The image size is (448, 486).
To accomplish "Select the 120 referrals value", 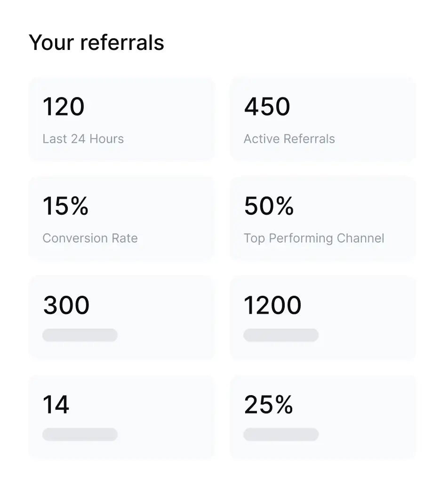I will pos(64,106).
